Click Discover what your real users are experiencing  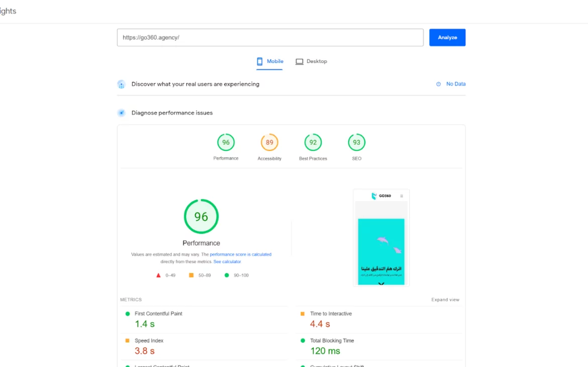195,84
